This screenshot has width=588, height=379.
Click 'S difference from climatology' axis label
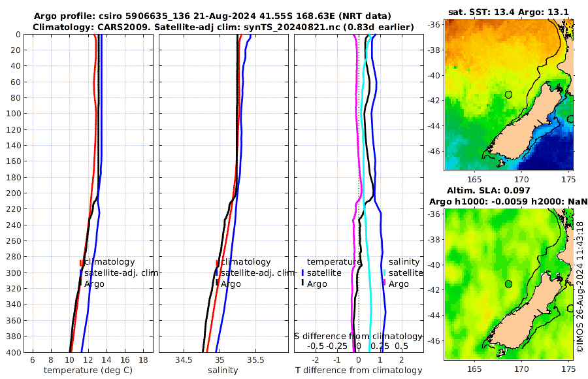pyautogui.click(x=358, y=337)
